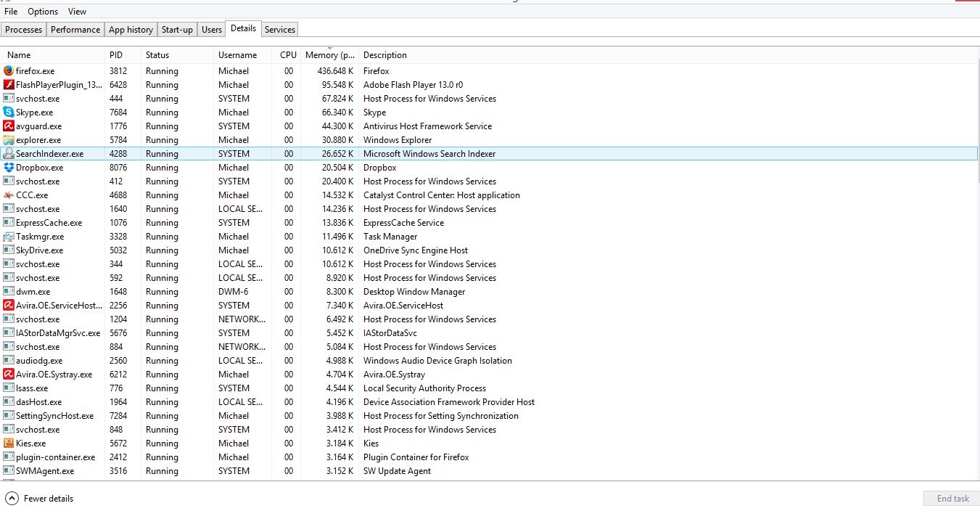Click the dasHost.exe icon
The height and width of the screenshot is (511, 980).
[x=9, y=402]
